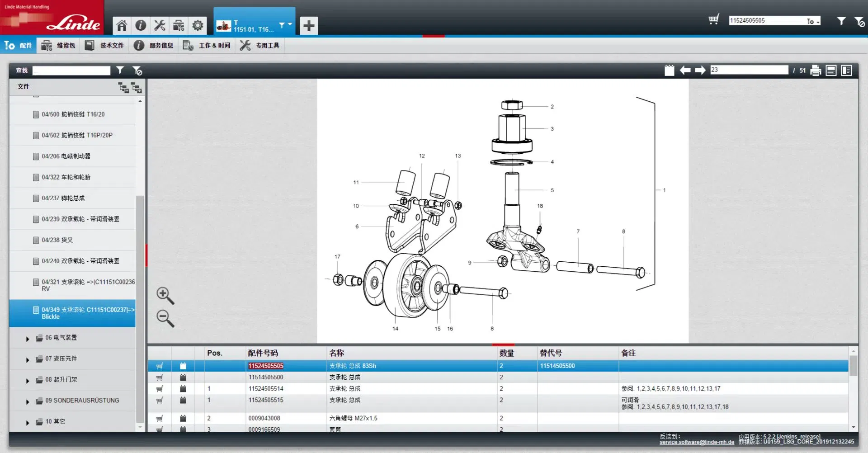
Task: Expand the 07 液压元件 folder
Action: pos(28,360)
